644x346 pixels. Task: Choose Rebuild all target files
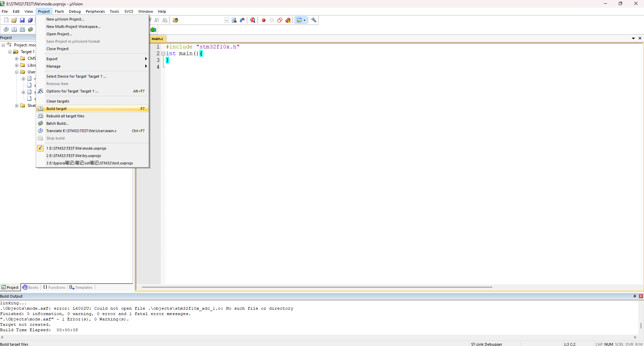(x=65, y=116)
